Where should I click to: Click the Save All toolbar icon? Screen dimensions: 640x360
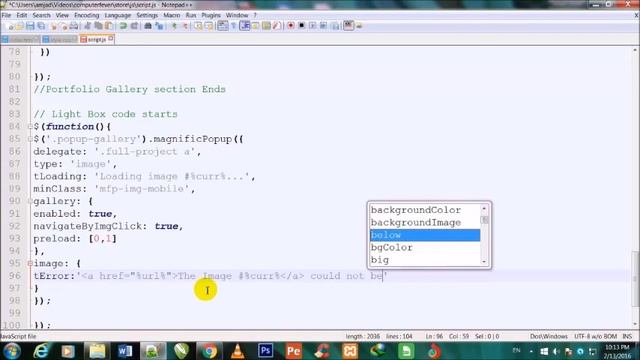[41, 26]
